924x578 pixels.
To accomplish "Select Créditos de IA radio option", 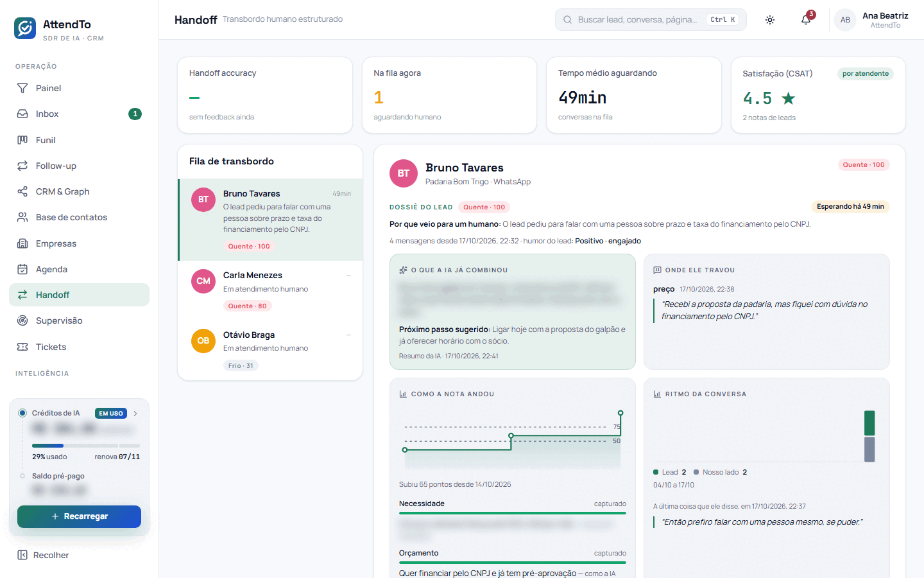I will click(x=22, y=413).
